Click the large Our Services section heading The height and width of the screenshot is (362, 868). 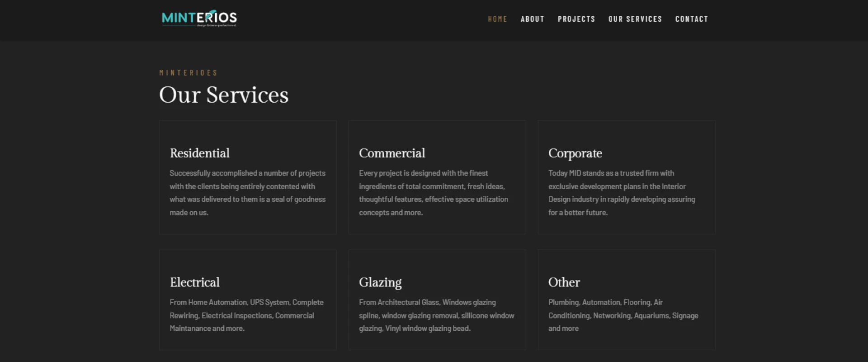tap(224, 95)
